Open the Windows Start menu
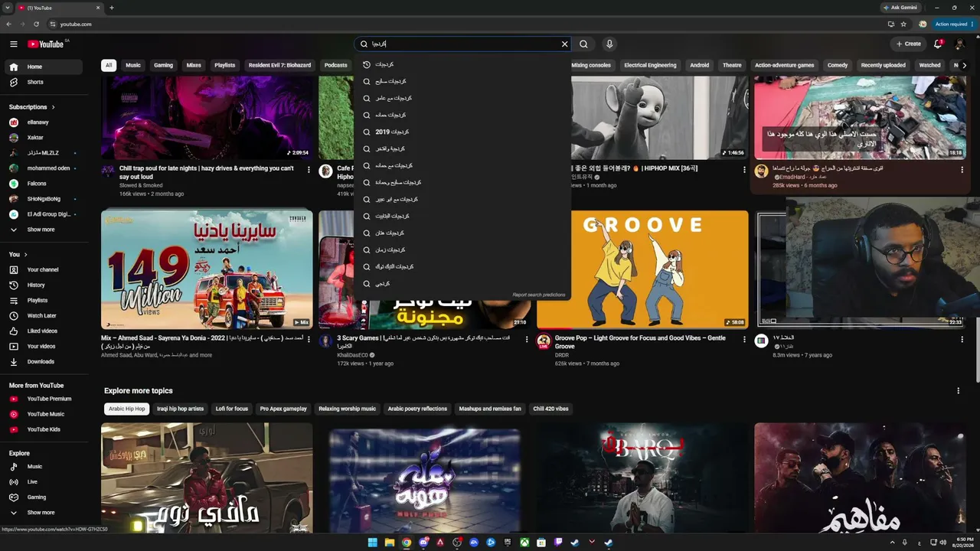This screenshot has height=551, width=980. 373,543
